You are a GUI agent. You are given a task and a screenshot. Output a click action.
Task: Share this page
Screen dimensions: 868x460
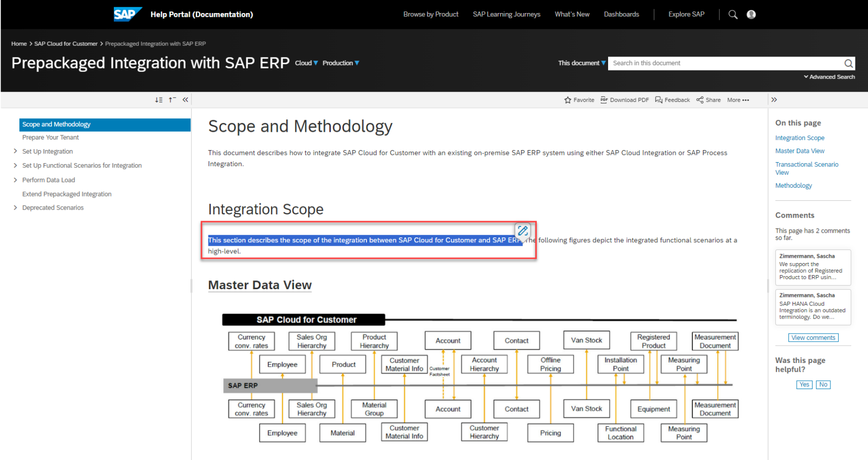(708, 100)
